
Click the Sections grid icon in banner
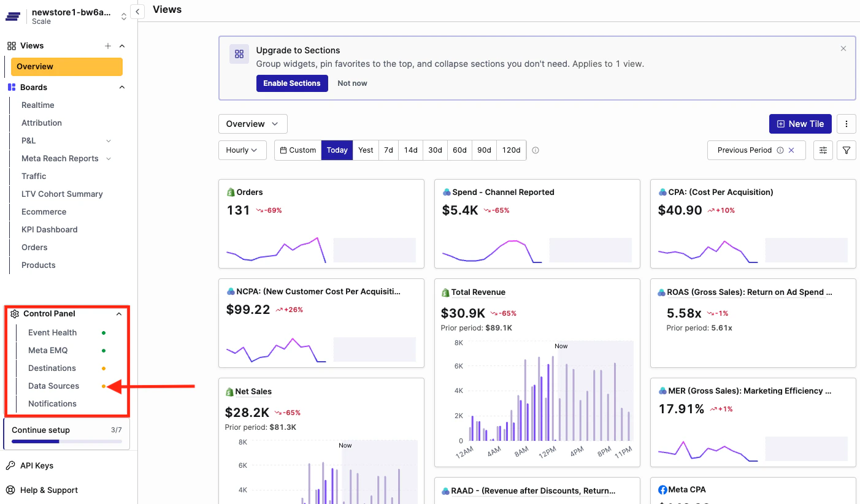239,54
